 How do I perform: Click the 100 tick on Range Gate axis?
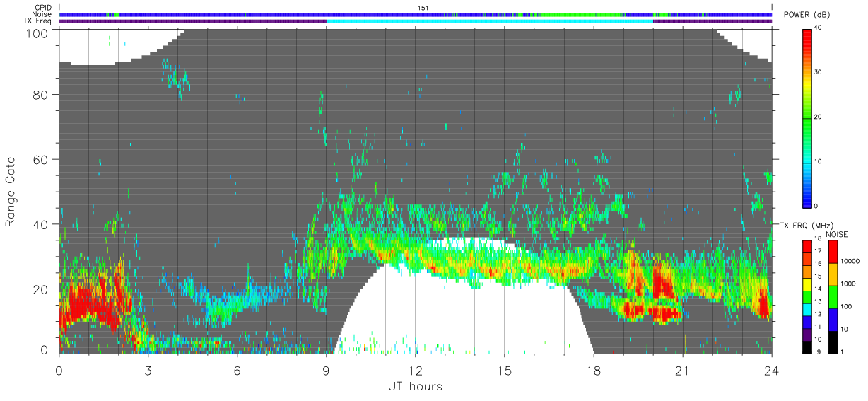[36, 33]
